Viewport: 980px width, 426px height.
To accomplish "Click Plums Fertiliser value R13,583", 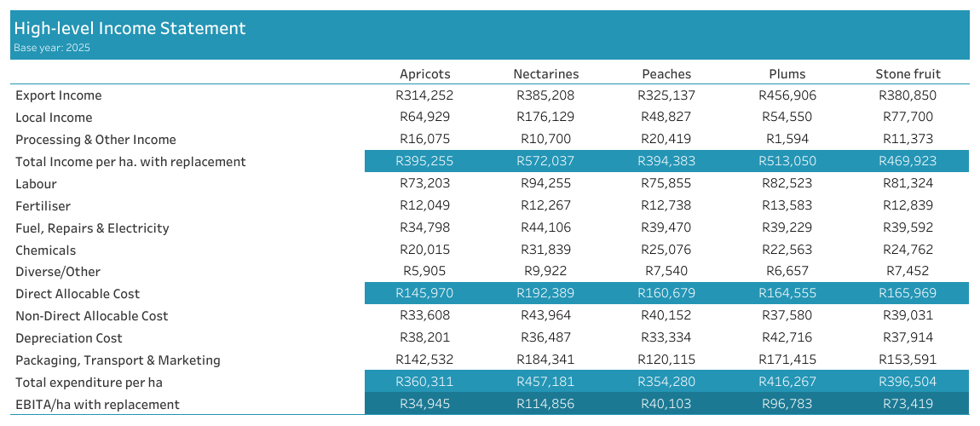I will click(x=787, y=205).
